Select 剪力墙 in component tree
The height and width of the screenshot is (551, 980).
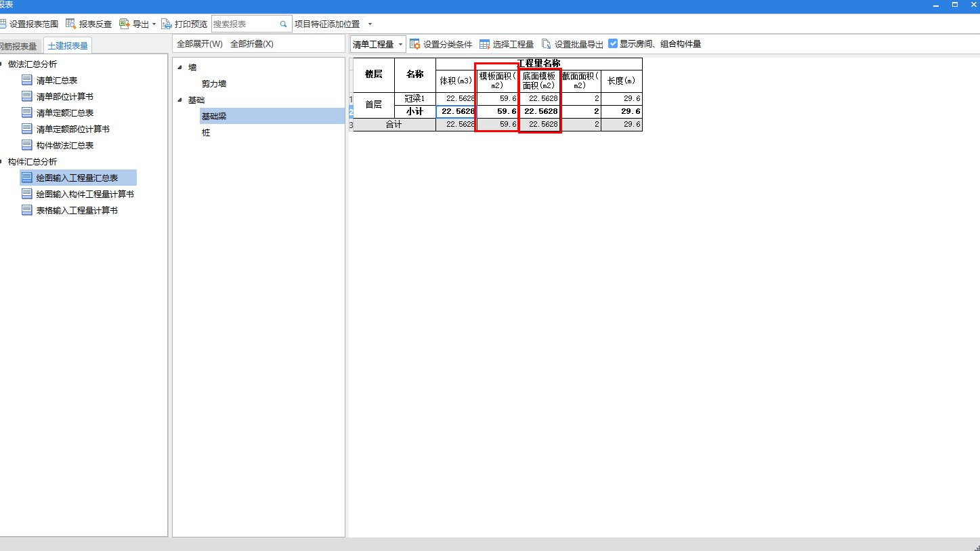214,84
